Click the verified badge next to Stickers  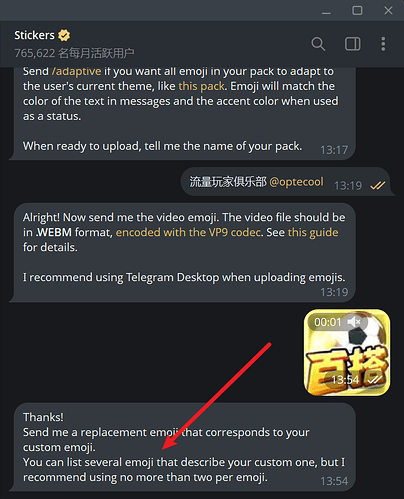coord(64,35)
